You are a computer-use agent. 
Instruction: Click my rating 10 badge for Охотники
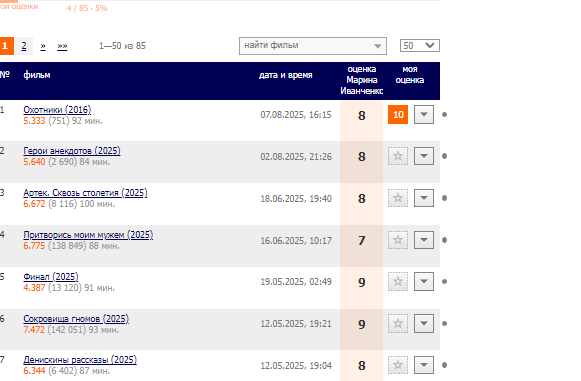tap(398, 115)
